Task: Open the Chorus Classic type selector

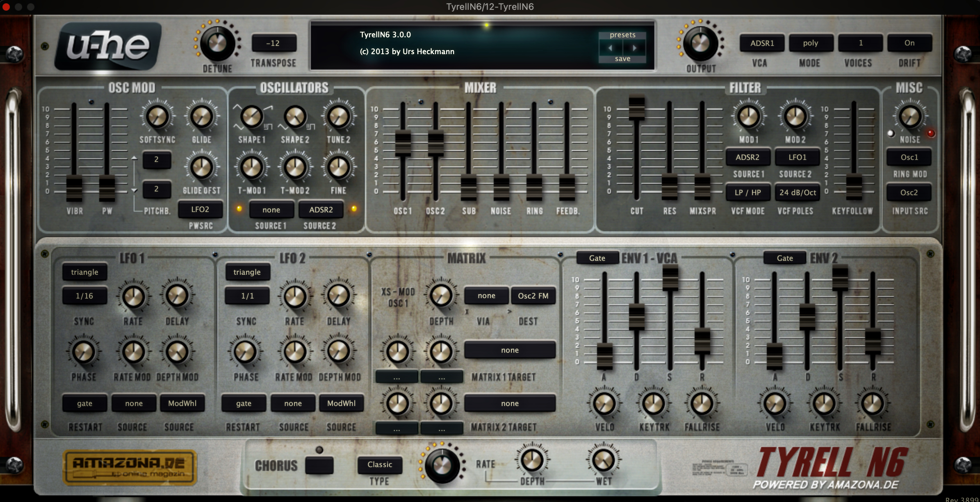Action: (x=380, y=465)
